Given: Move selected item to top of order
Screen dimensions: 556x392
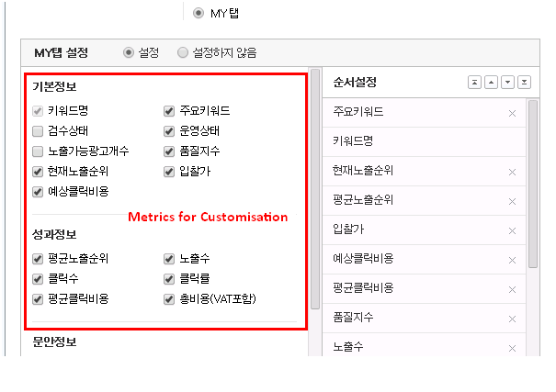Looking at the screenshot, I should click(x=474, y=83).
